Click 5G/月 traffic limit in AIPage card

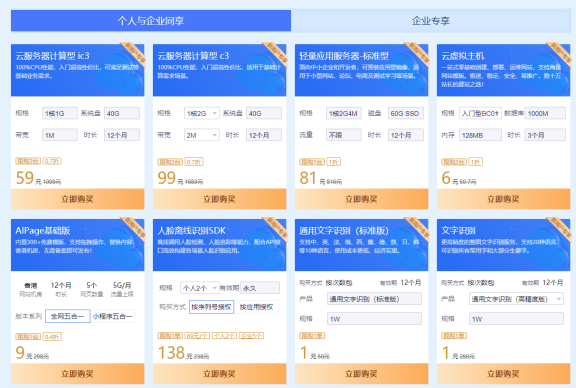[122, 285]
